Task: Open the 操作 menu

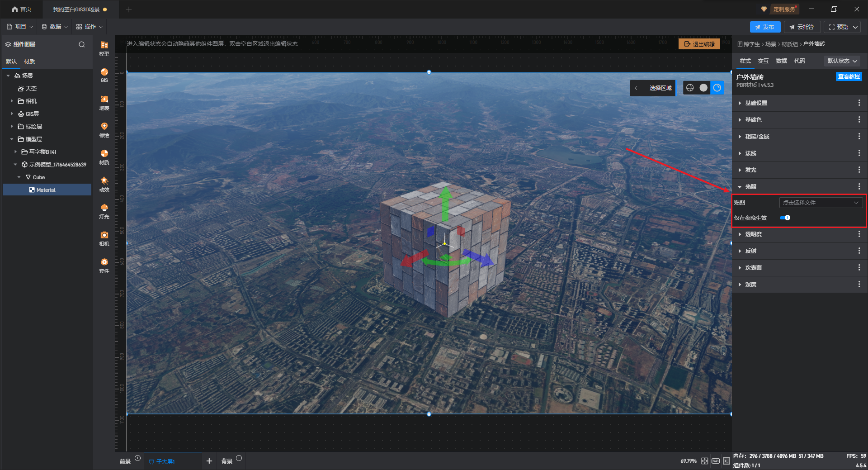Action: 90,27
